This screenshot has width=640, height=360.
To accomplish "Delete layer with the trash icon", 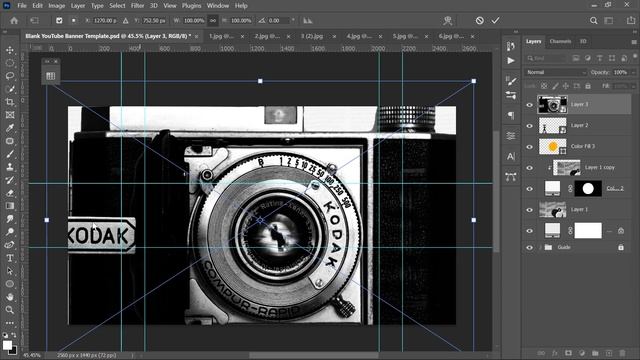I will point(622,353).
